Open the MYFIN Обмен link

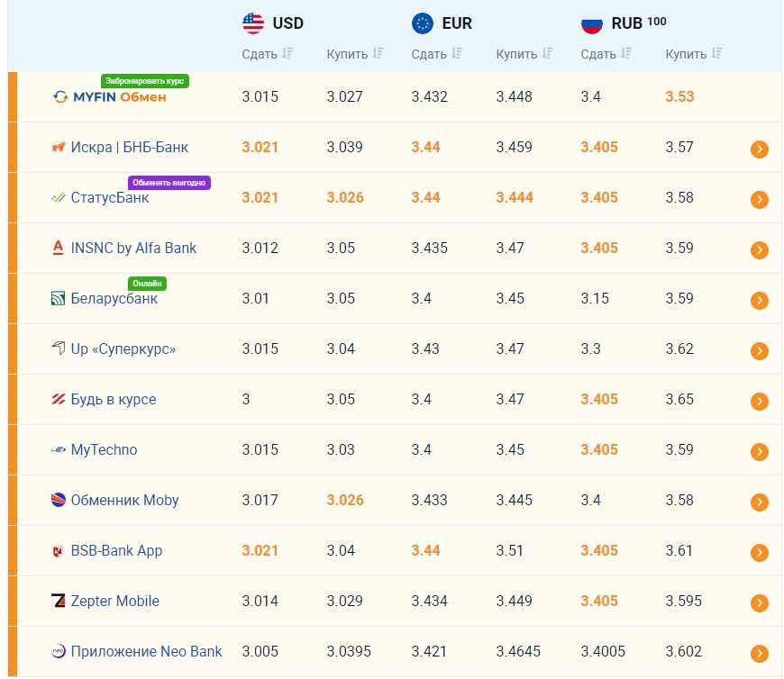tap(120, 97)
